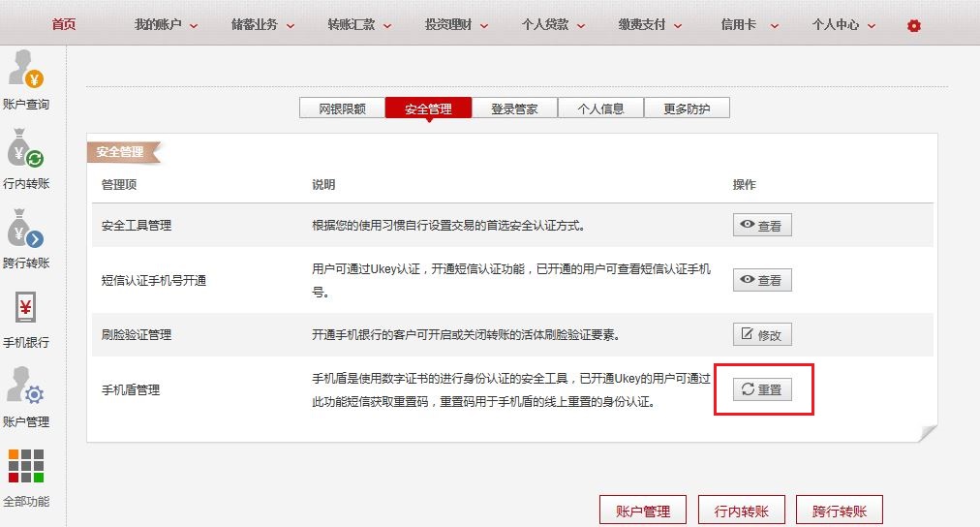The width and height of the screenshot is (980, 527).
Task: Expand the 投资理财 dropdown menu
Action: click(x=456, y=24)
